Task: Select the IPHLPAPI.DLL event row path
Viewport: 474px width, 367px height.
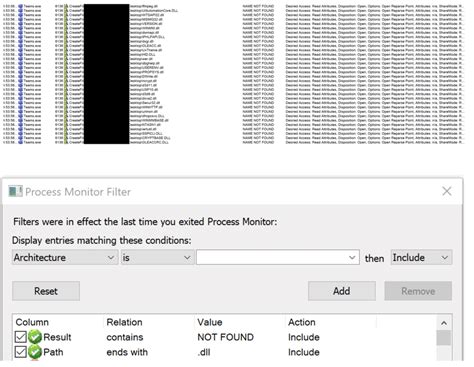Action: coord(147,37)
